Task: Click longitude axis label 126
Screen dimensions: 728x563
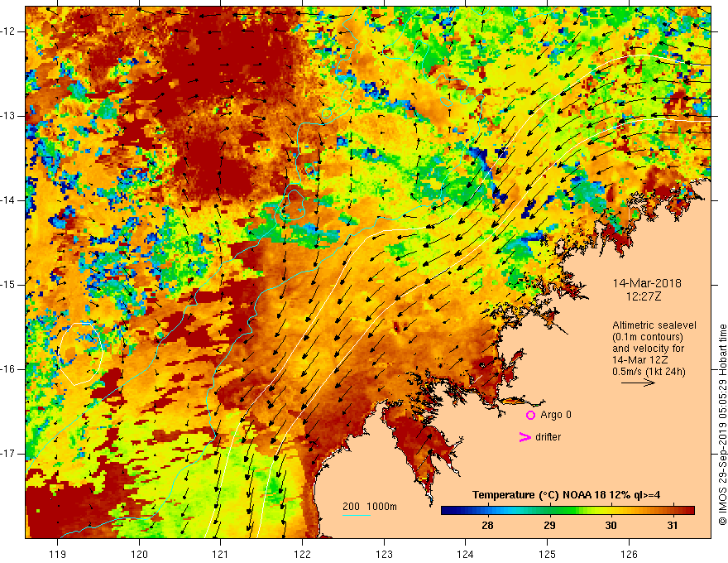Action: (x=629, y=554)
